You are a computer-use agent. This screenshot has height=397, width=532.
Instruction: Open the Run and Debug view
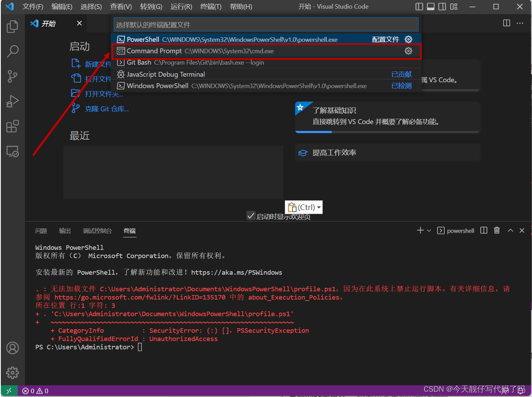[13, 101]
